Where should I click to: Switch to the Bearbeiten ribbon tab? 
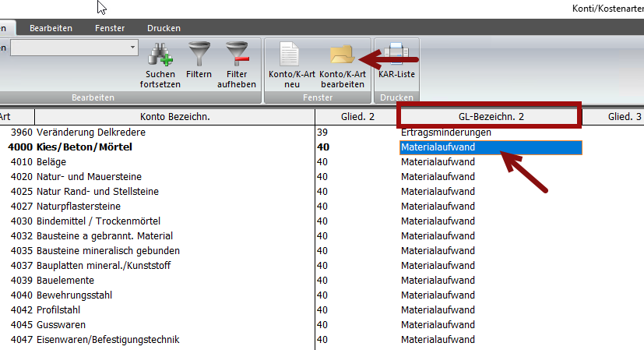(x=51, y=28)
